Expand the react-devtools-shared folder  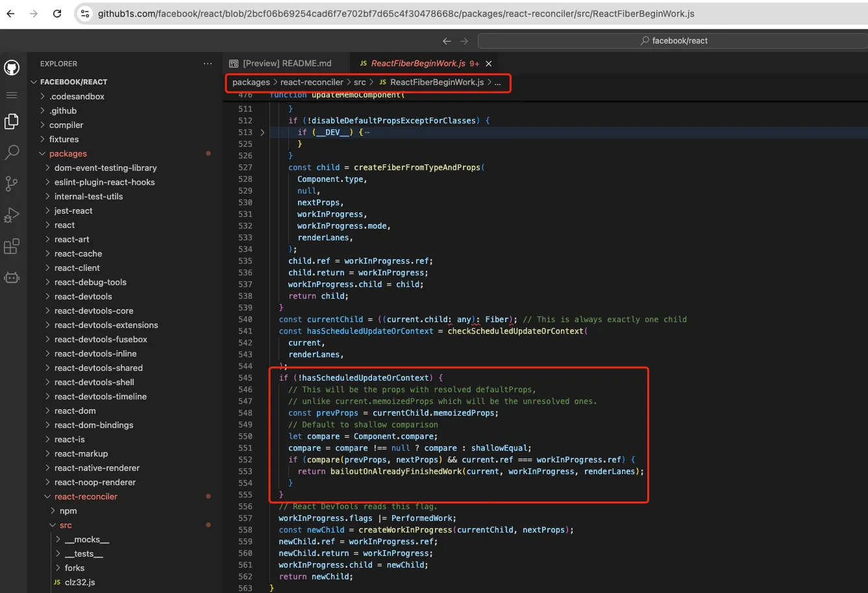(x=125, y=368)
